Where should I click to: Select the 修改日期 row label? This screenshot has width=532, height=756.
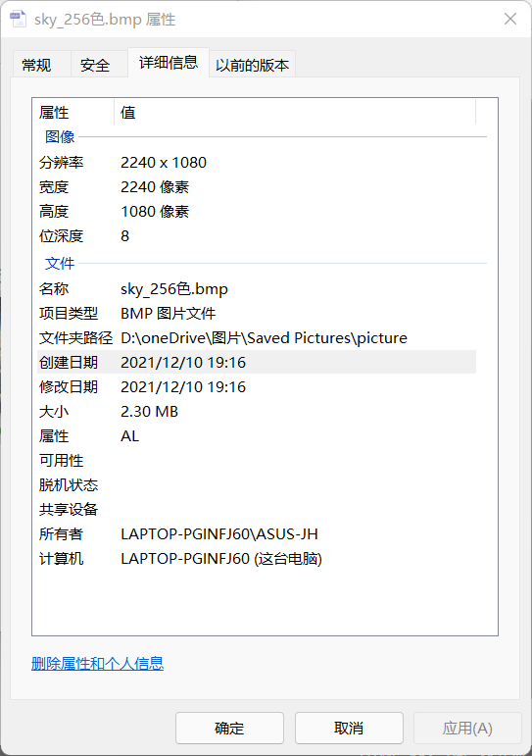tap(69, 387)
